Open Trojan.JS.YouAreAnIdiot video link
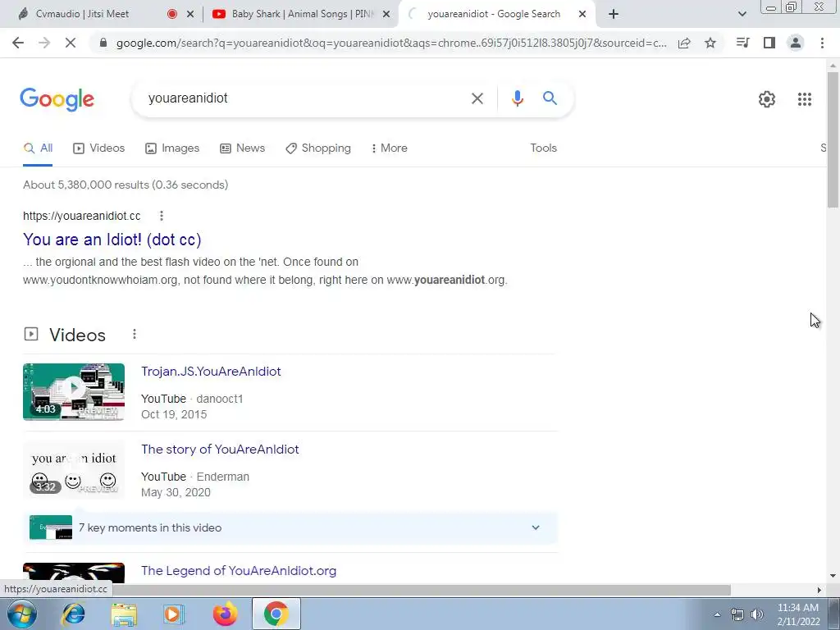The image size is (840, 630). [211, 372]
